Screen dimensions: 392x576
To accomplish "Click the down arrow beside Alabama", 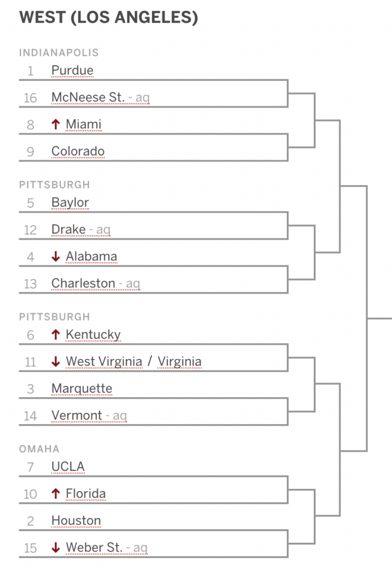I will tap(56, 256).
